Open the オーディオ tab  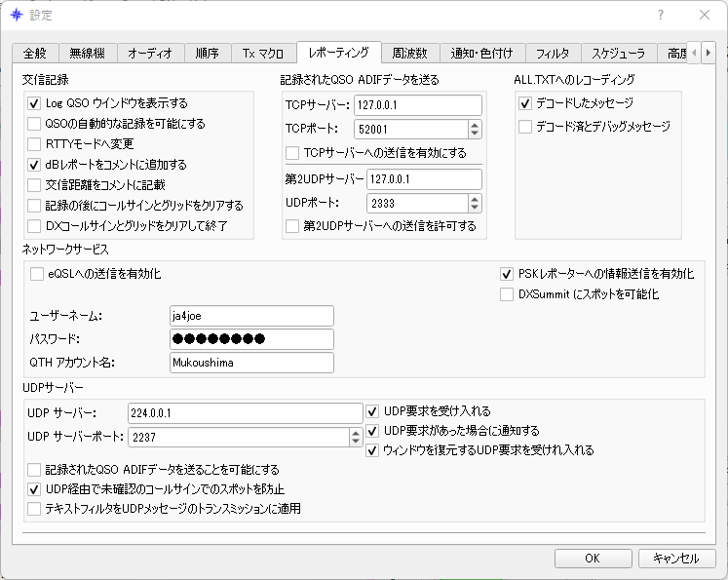pos(150,54)
